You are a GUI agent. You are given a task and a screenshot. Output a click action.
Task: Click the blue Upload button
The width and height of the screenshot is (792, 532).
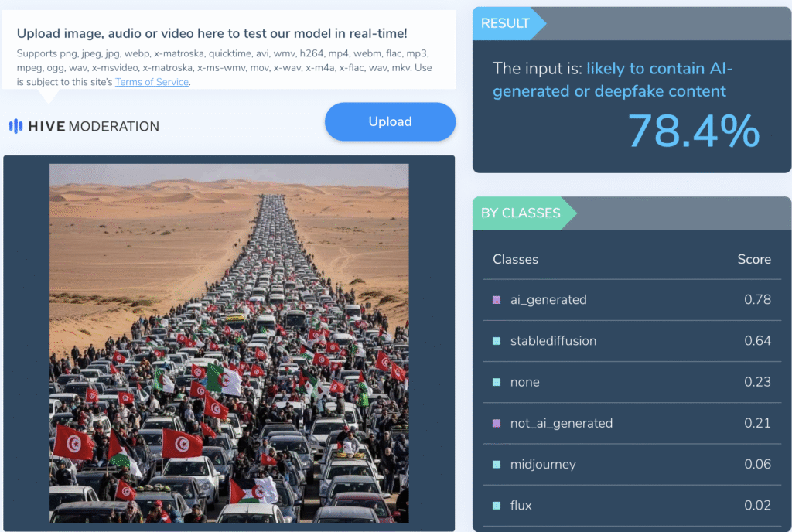click(390, 121)
